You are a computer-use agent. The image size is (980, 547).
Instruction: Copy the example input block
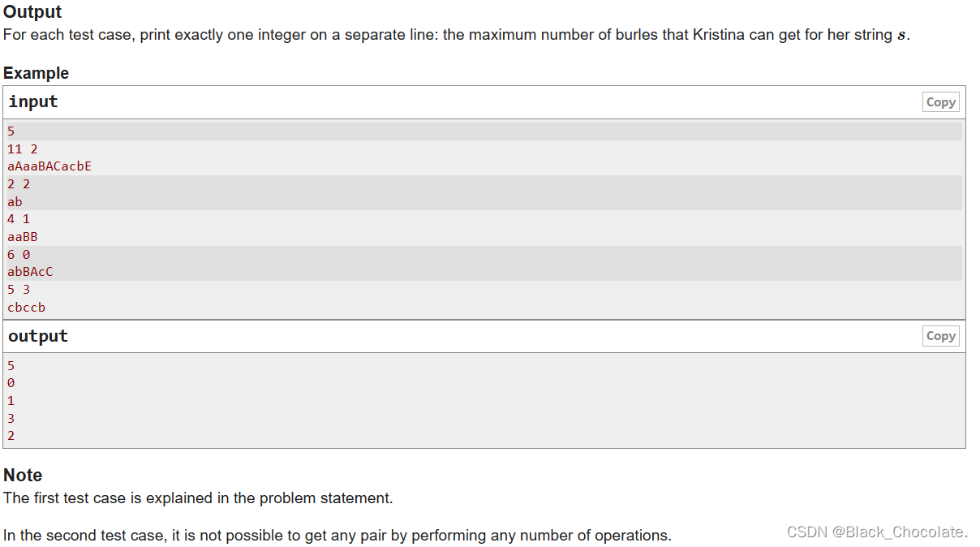coord(940,102)
